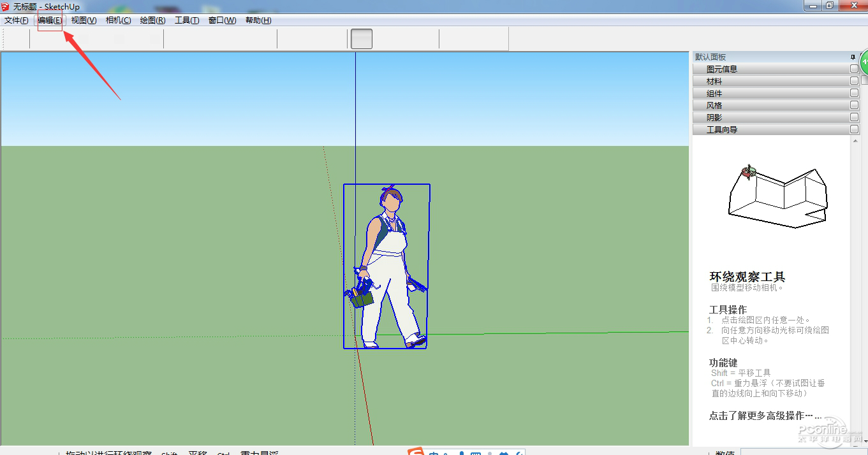The height and width of the screenshot is (455, 868).
Task: Expand the 阴影 panel header
Action: (x=776, y=117)
